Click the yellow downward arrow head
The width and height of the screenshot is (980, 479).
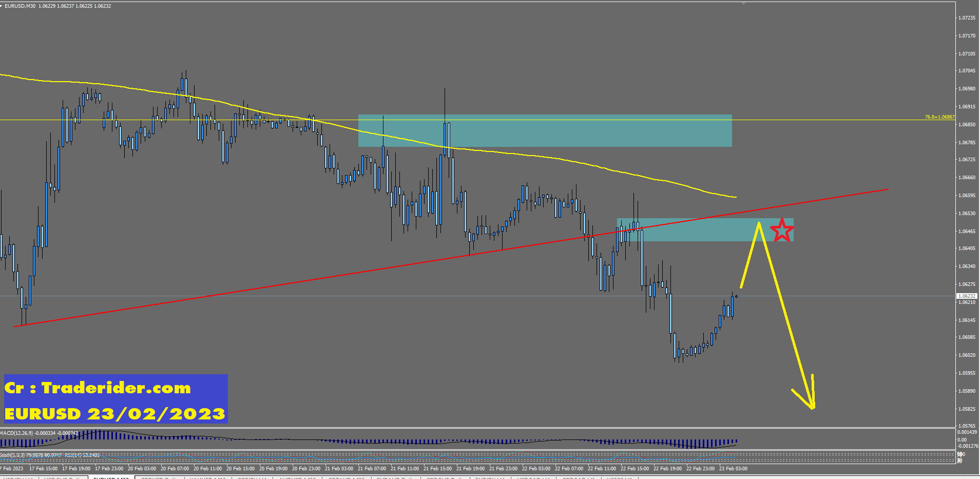pyautogui.click(x=811, y=405)
